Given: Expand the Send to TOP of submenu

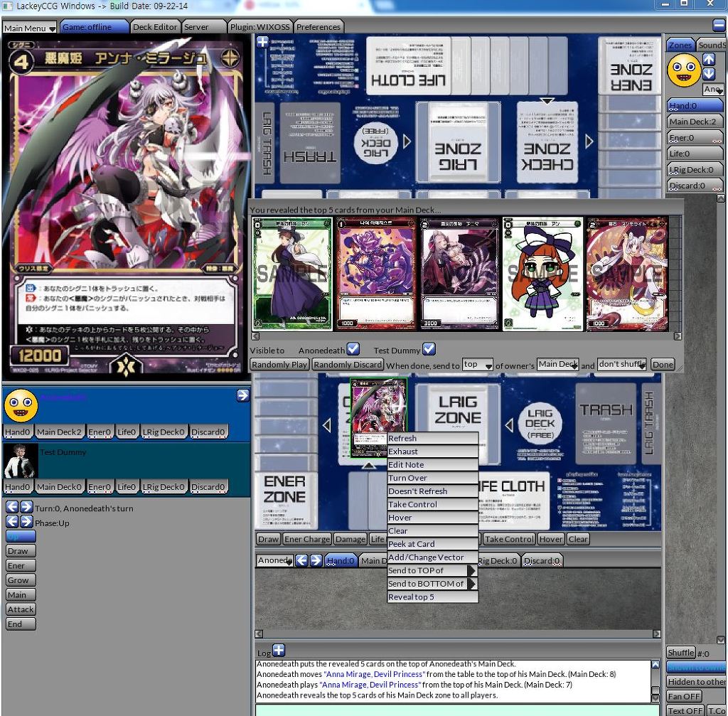Looking at the screenshot, I should [x=432, y=570].
